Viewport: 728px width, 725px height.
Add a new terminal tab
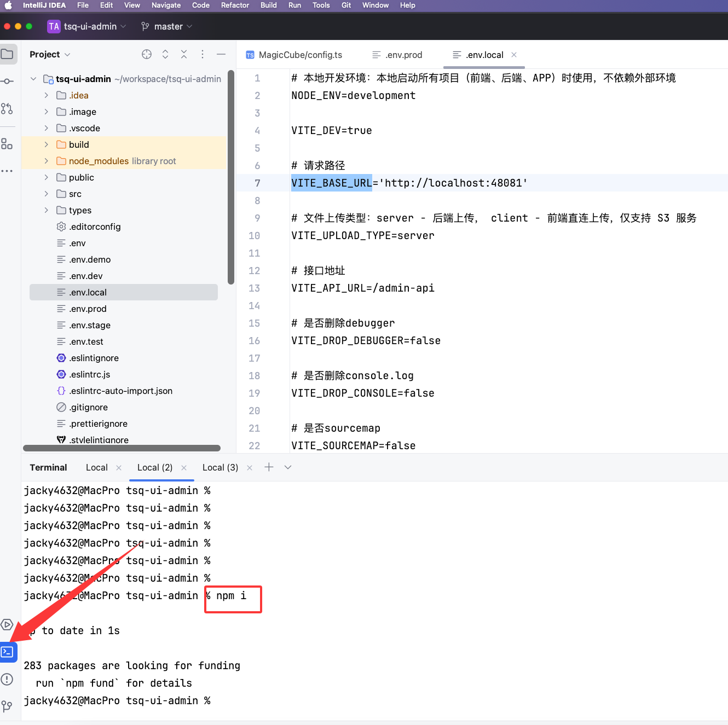269,467
